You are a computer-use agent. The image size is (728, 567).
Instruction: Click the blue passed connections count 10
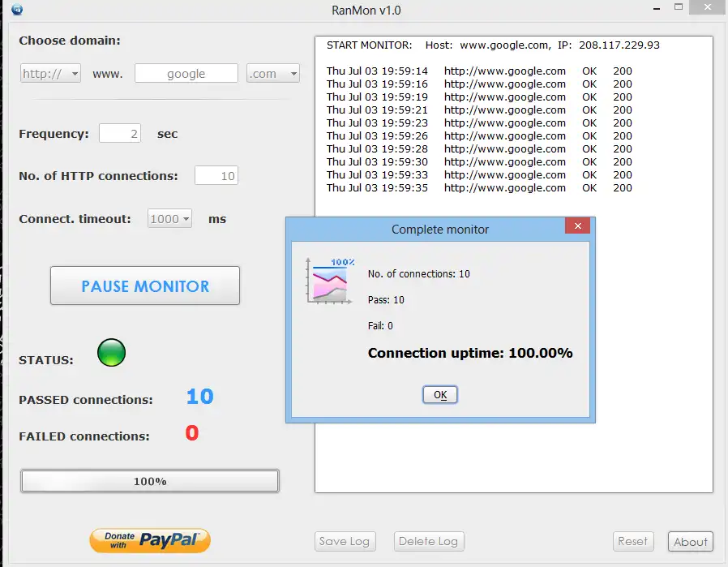click(x=199, y=397)
